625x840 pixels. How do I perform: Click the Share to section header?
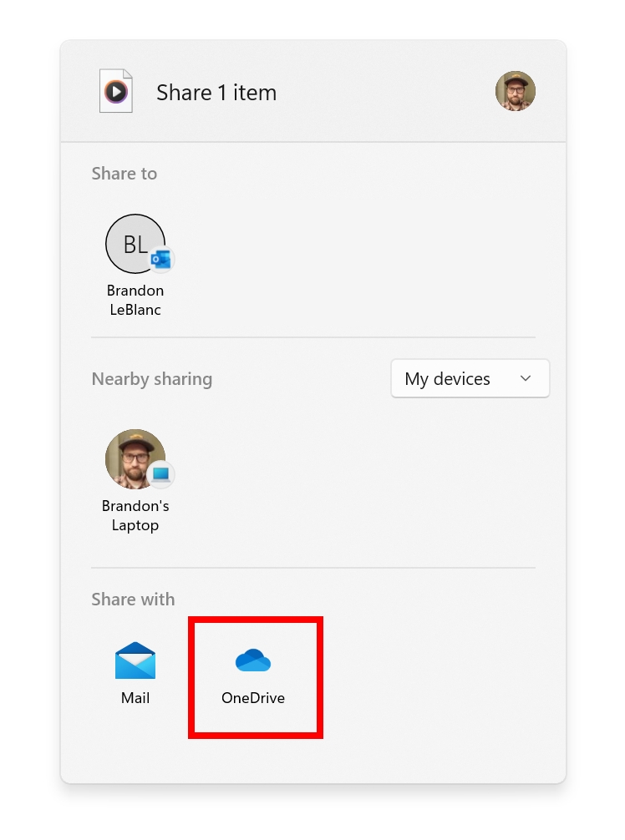click(124, 174)
